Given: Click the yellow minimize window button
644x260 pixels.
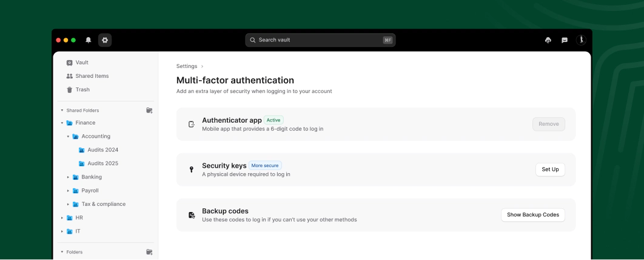Looking at the screenshot, I should [x=65, y=40].
